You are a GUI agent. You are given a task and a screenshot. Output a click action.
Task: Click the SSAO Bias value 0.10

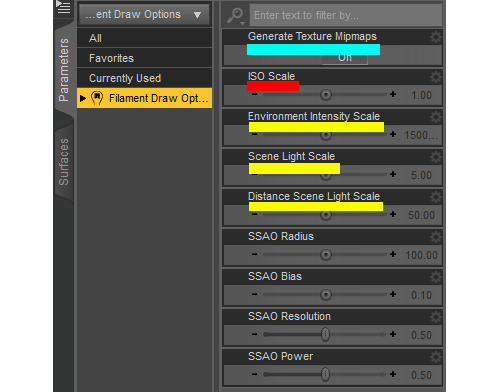click(x=421, y=295)
